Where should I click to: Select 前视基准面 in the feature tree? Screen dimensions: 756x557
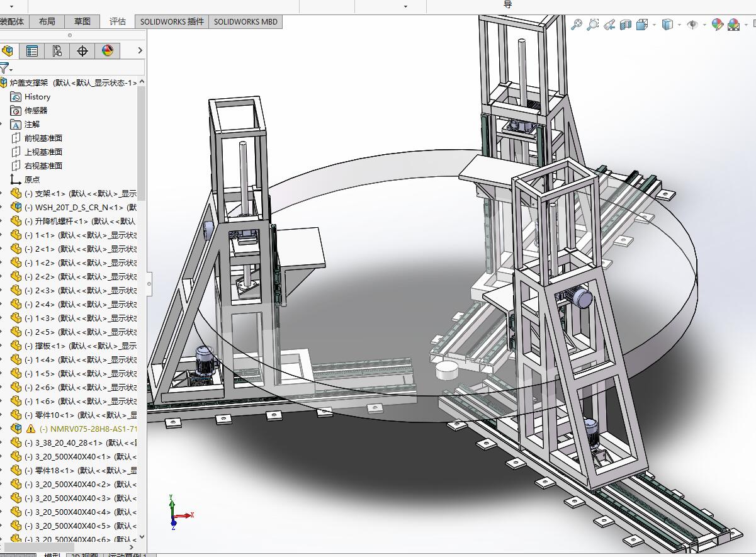tap(43, 138)
